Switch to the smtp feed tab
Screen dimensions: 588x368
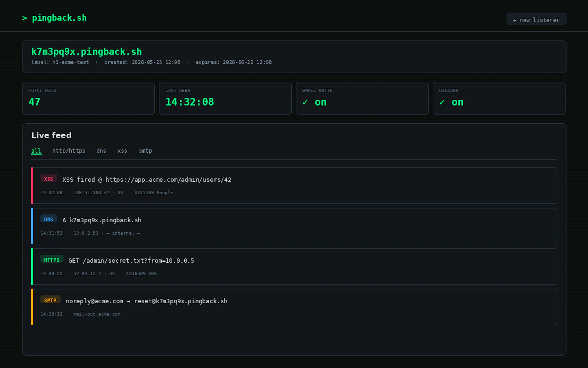point(145,151)
